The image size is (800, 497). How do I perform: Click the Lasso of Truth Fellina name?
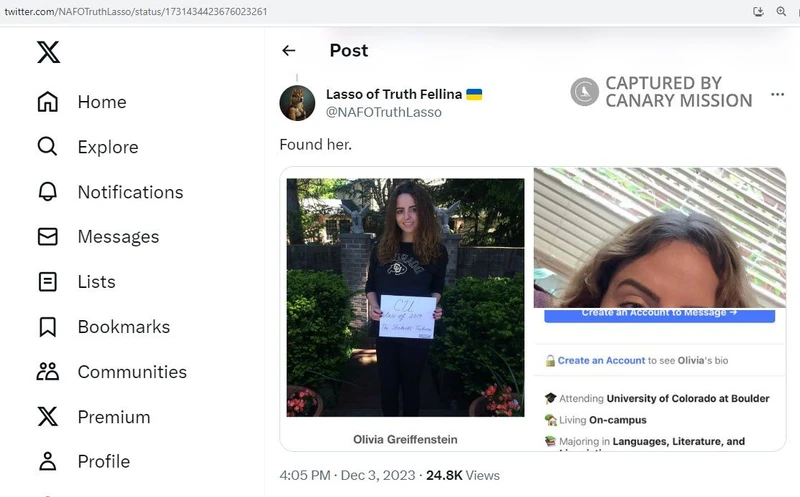coord(394,94)
